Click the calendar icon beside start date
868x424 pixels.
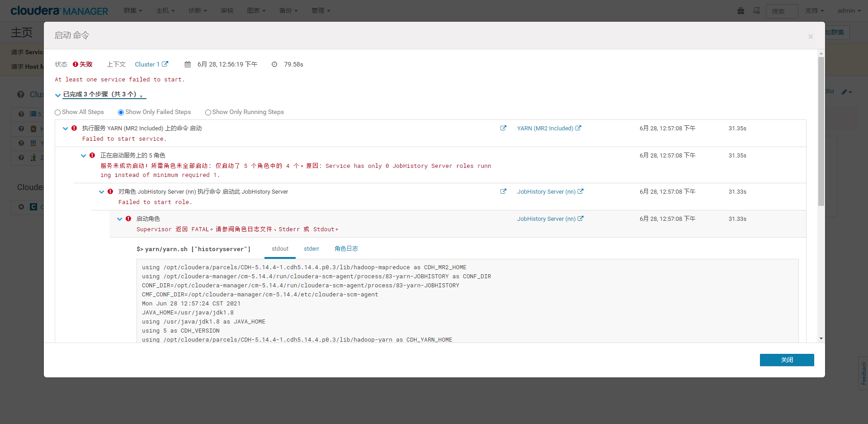188,64
